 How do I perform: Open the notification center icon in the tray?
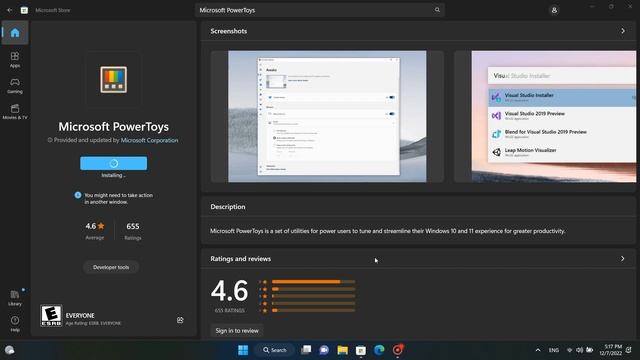629,350
